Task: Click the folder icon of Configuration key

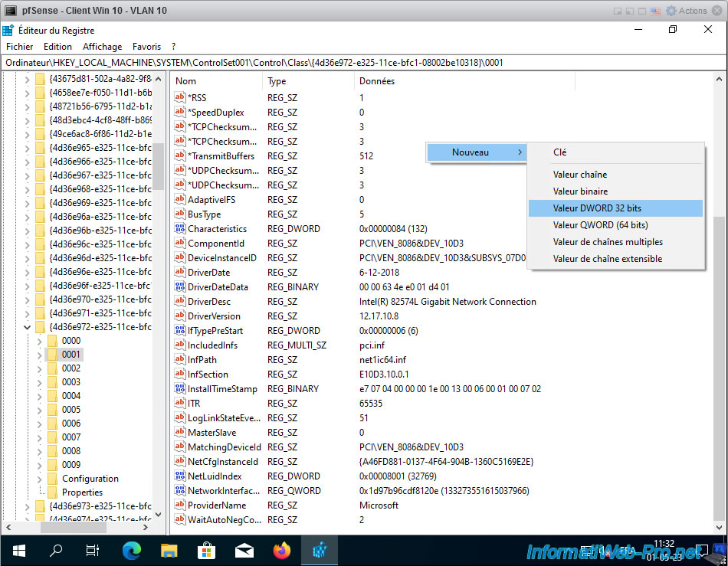Action: click(x=52, y=479)
